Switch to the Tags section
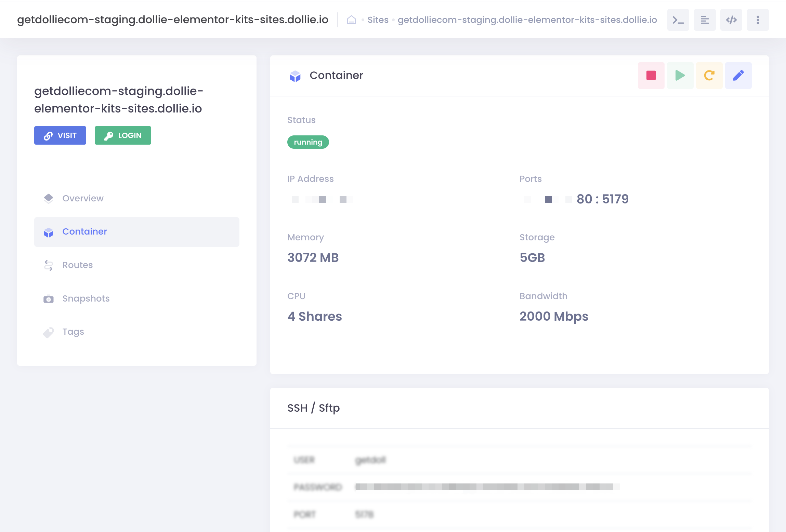Image resolution: width=786 pixels, height=532 pixels. pos(73,332)
